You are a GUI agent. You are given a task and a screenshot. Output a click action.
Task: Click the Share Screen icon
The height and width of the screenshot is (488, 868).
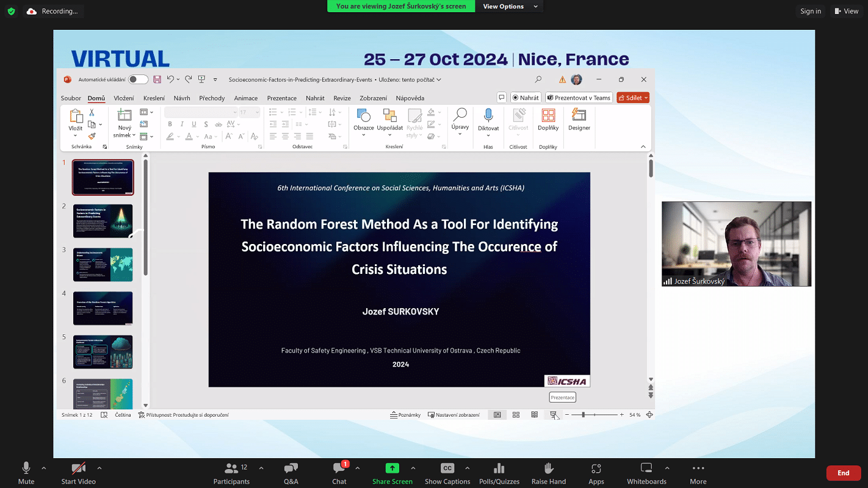(392, 468)
